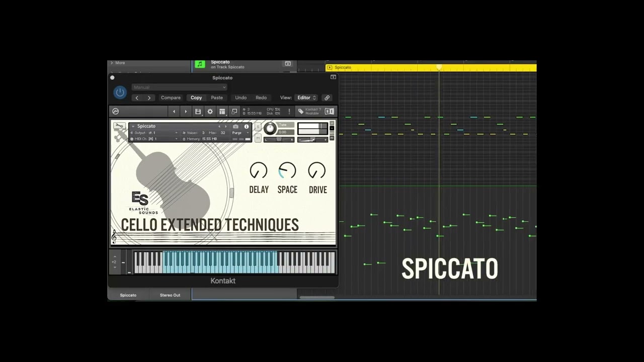Click the SPACE knob

[x=287, y=171]
